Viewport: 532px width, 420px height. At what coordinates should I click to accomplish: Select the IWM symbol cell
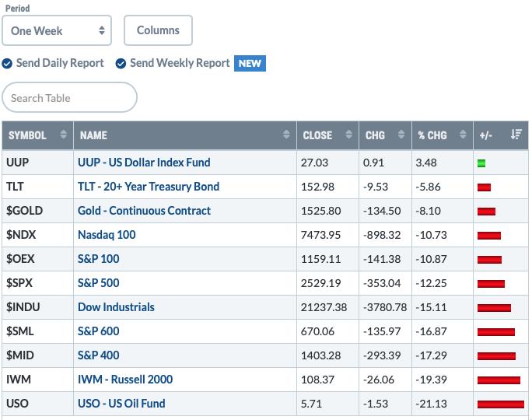37,380
